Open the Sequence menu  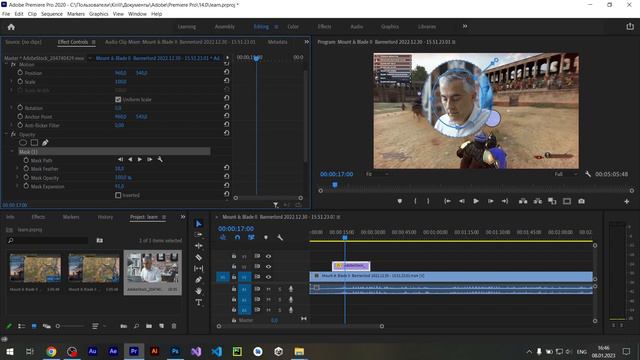(x=52, y=14)
